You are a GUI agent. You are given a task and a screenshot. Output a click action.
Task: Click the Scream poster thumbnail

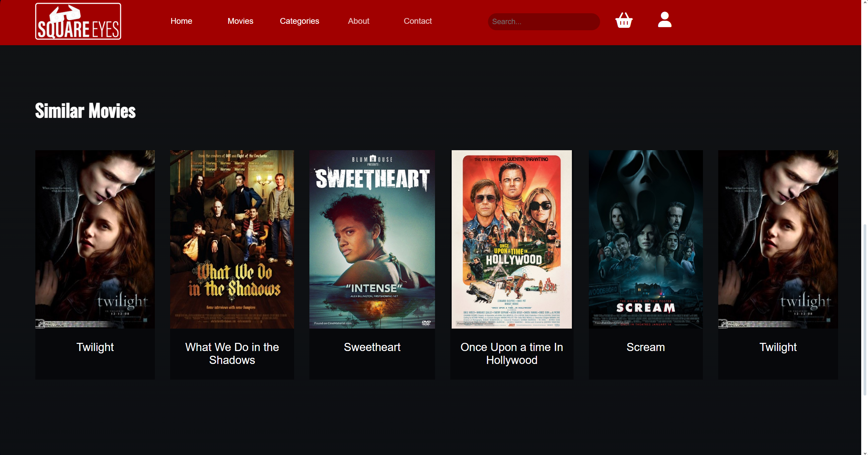tap(645, 239)
